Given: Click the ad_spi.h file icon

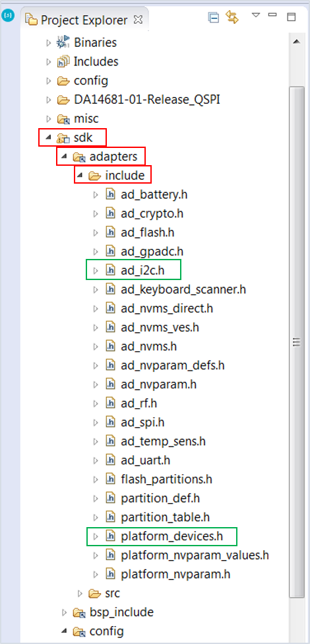Looking at the screenshot, I should [111, 422].
